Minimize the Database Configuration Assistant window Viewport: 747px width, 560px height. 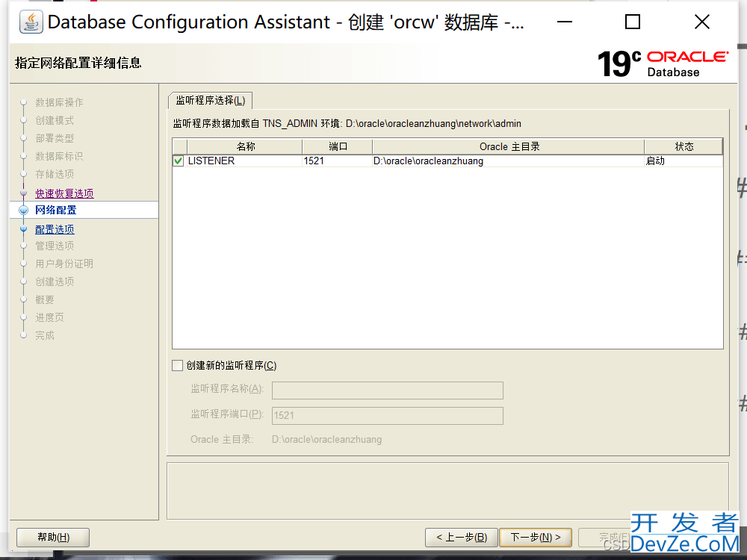pos(565,22)
